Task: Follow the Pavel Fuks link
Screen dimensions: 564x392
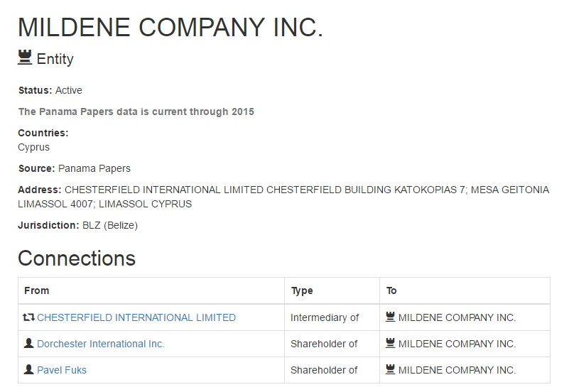Action: [x=62, y=370]
